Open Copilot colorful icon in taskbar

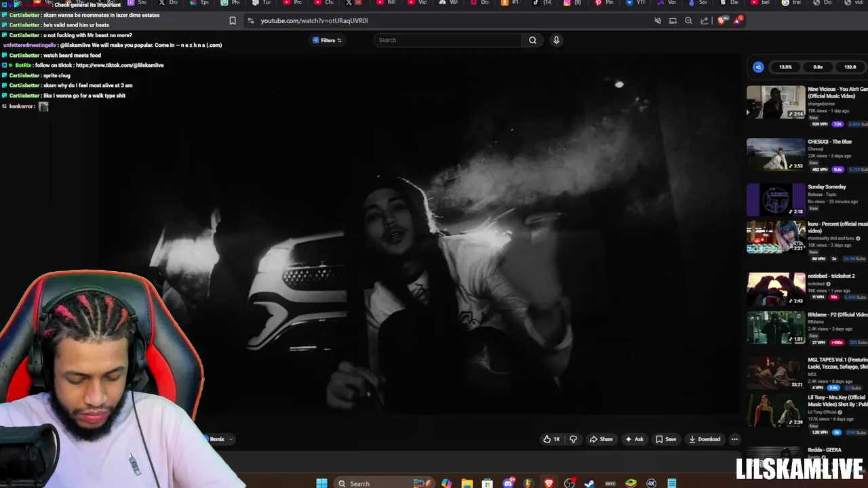click(x=446, y=483)
